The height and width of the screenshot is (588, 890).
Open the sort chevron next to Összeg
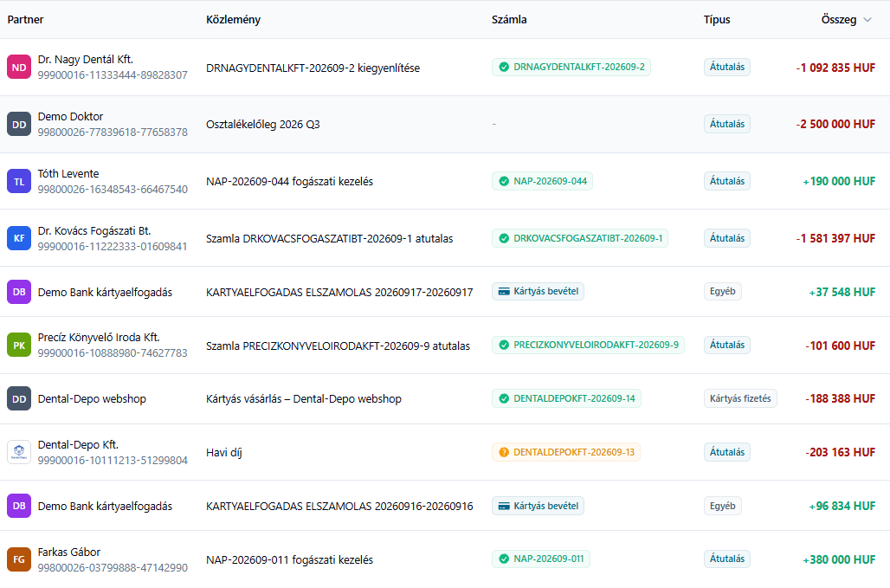pyautogui.click(x=867, y=20)
